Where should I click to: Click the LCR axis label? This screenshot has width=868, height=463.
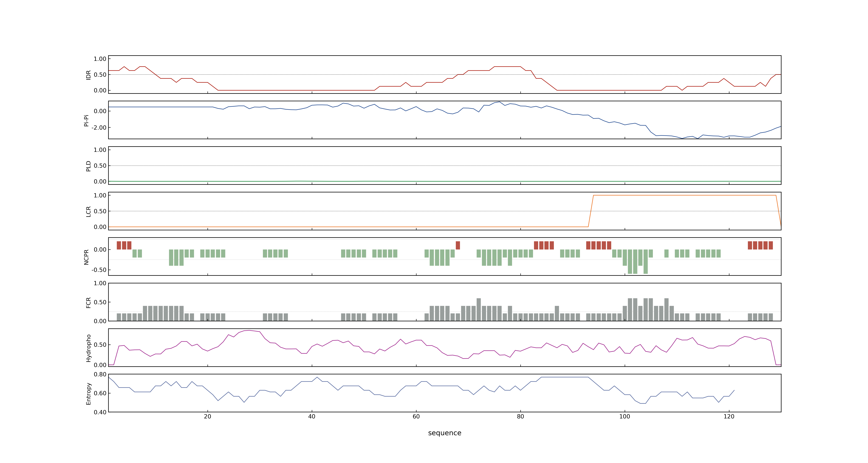tap(88, 211)
